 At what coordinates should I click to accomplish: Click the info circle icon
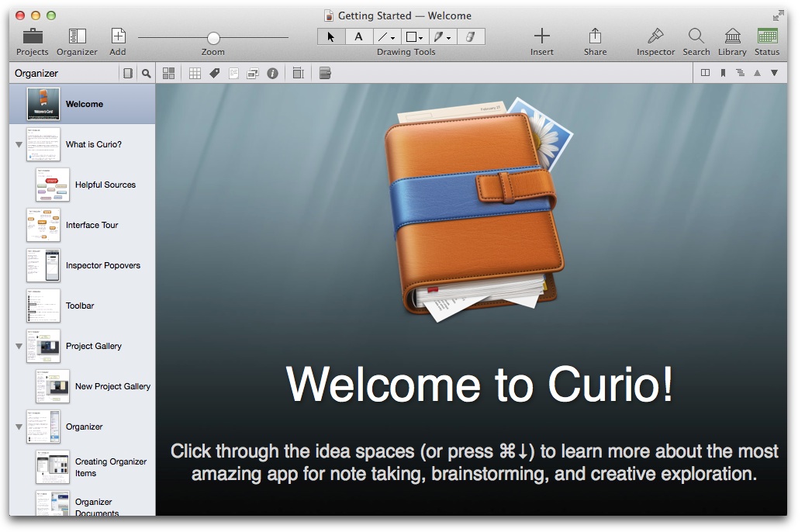pos(273,74)
